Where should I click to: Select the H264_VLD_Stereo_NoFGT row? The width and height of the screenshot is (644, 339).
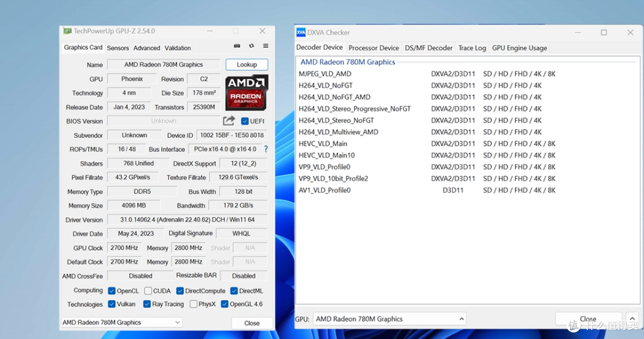point(420,121)
